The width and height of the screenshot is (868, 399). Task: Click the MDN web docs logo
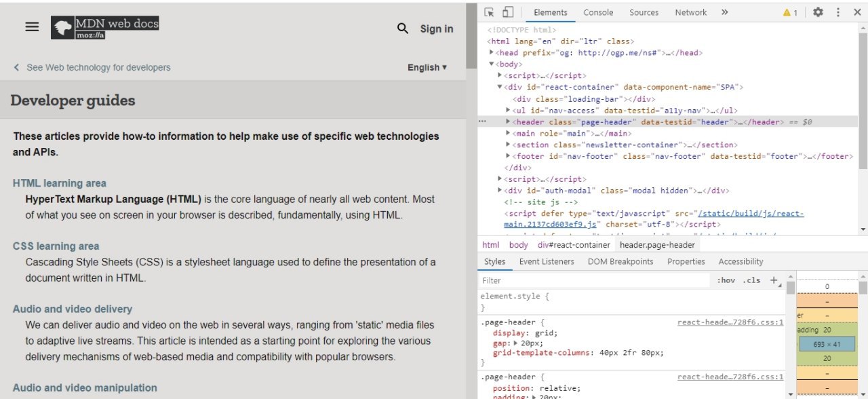[105, 27]
